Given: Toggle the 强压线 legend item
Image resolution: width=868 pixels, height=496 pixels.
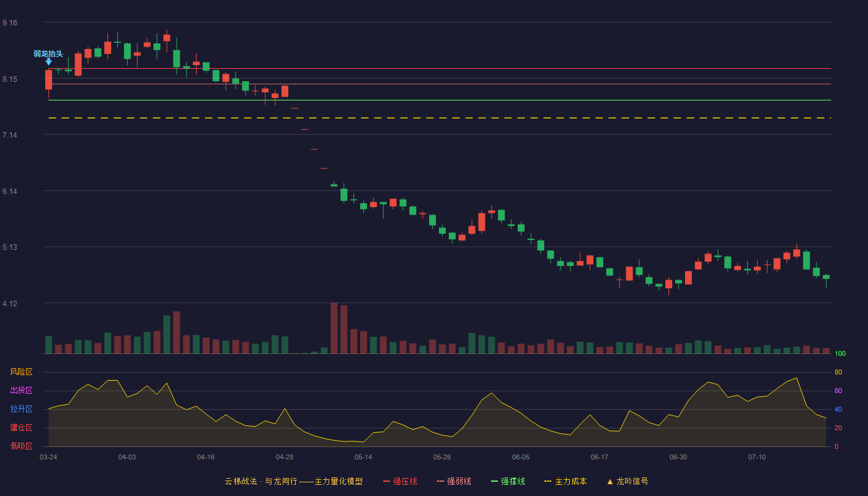Looking at the screenshot, I should [400, 481].
